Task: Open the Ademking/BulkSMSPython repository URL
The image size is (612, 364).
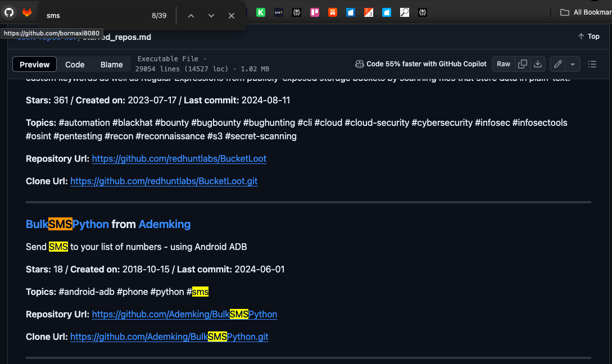Action: pyautogui.click(x=185, y=315)
